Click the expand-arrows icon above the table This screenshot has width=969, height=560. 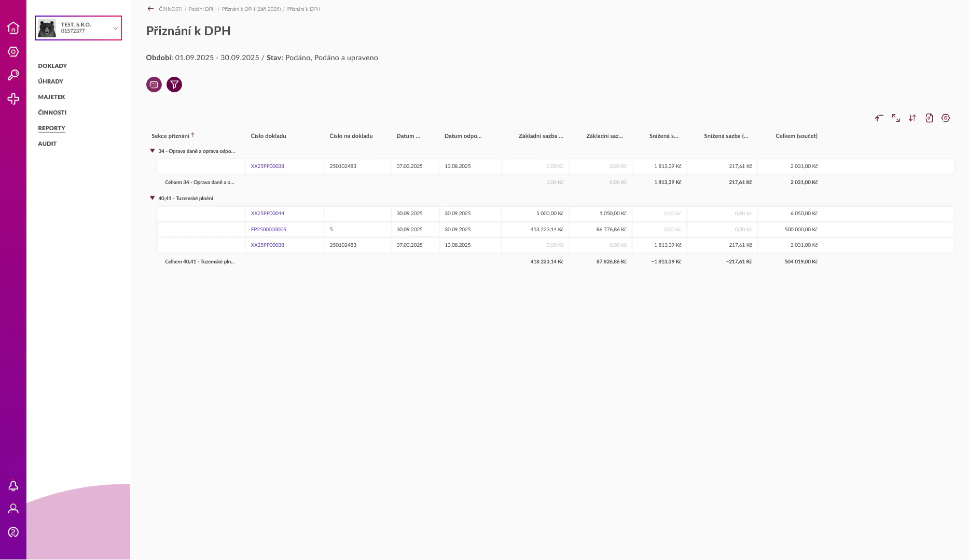click(896, 118)
